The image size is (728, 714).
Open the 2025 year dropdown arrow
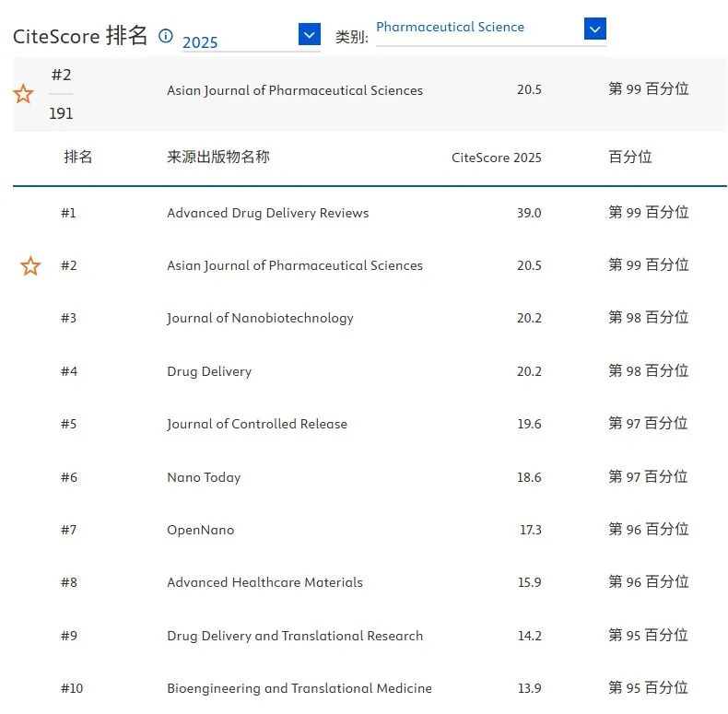[x=310, y=34]
